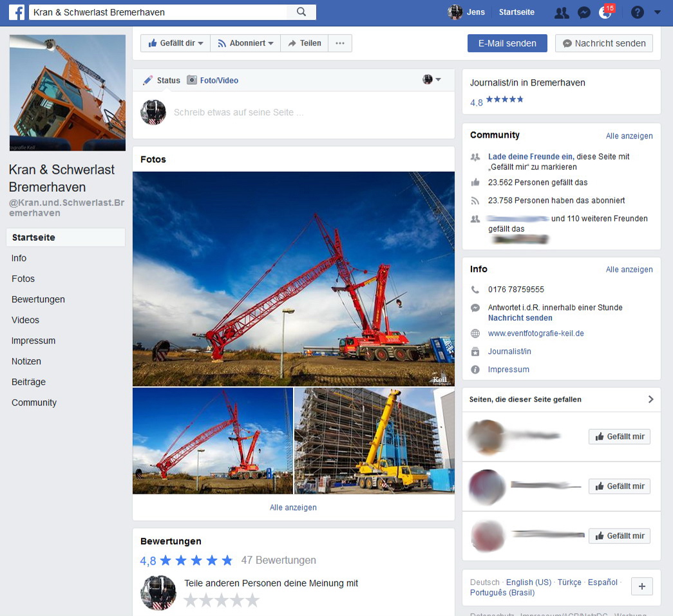Click the plus button for more languages

click(x=642, y=586)
